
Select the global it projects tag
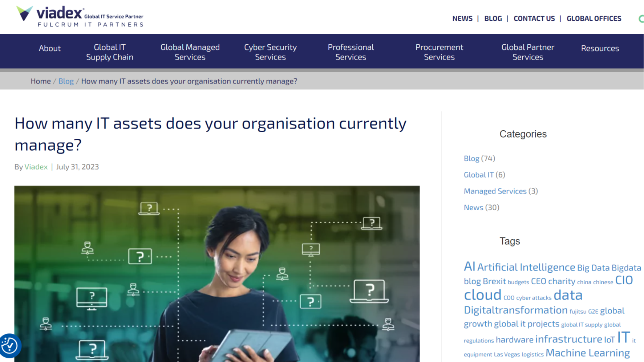[526, 324]
